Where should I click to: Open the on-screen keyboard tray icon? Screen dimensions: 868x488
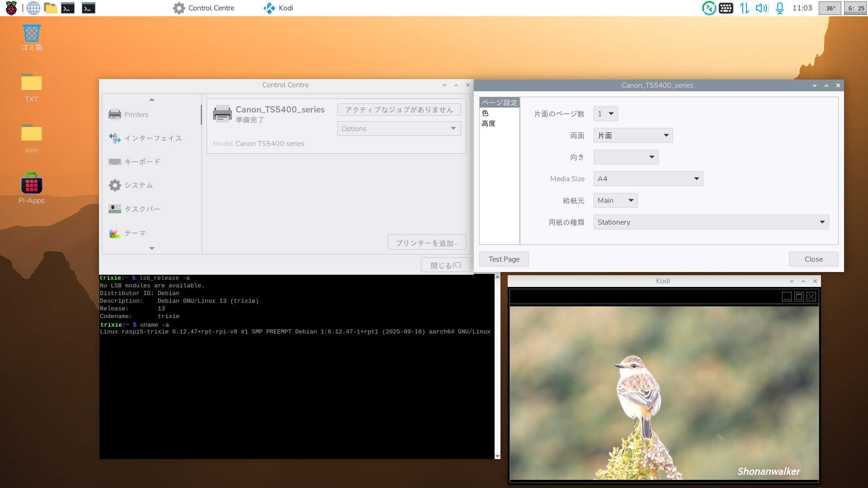tap(726, 8)
